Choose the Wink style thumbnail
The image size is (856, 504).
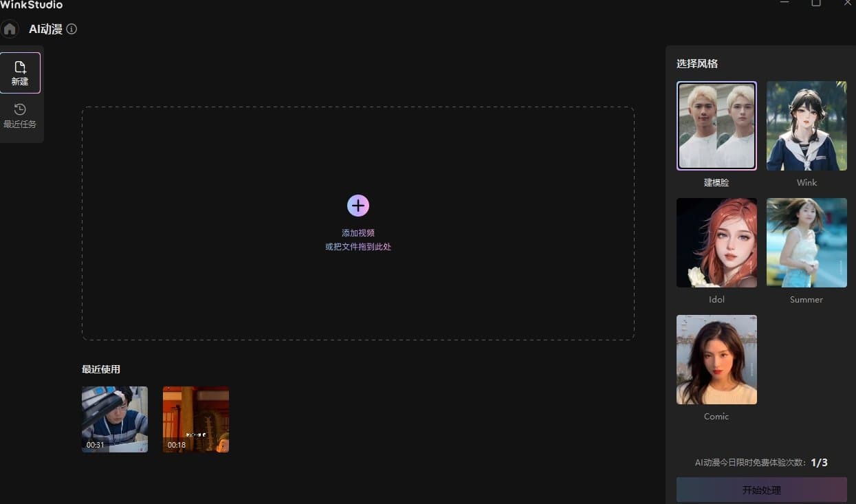tap(806, 126)
